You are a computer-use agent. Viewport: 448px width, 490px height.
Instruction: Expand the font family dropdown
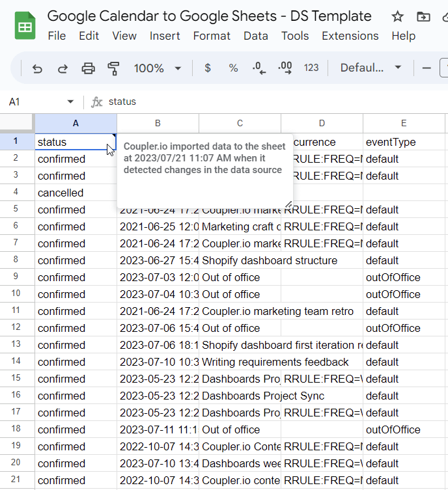tap(371, 68)
